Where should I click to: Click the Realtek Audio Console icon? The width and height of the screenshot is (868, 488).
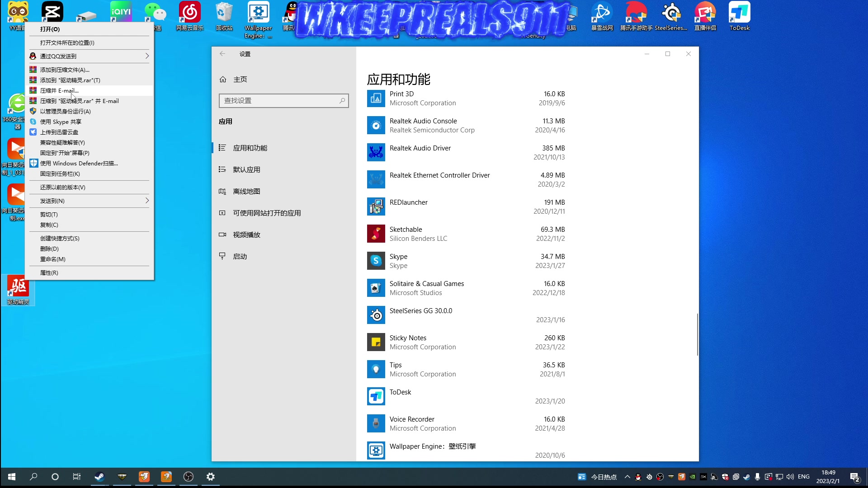tap(376, 125)
